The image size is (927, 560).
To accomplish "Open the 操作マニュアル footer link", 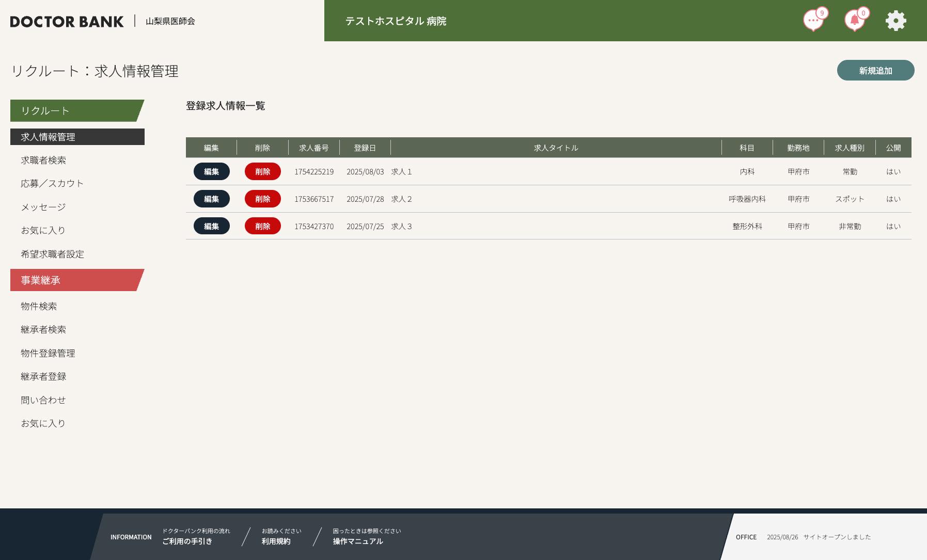I will [358, 541].
